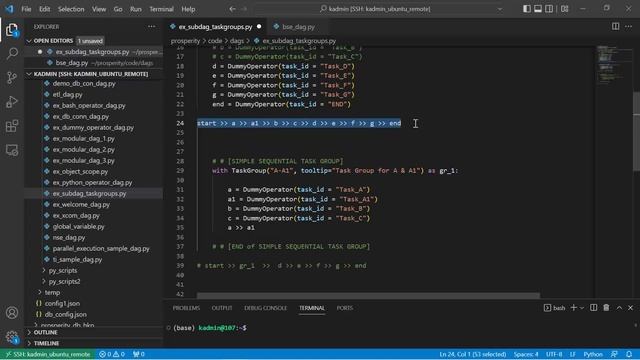Click the feedback icon in status bar
Image resolution: width=640 pixels, height=360 pixels.
(x=614, y=354)
